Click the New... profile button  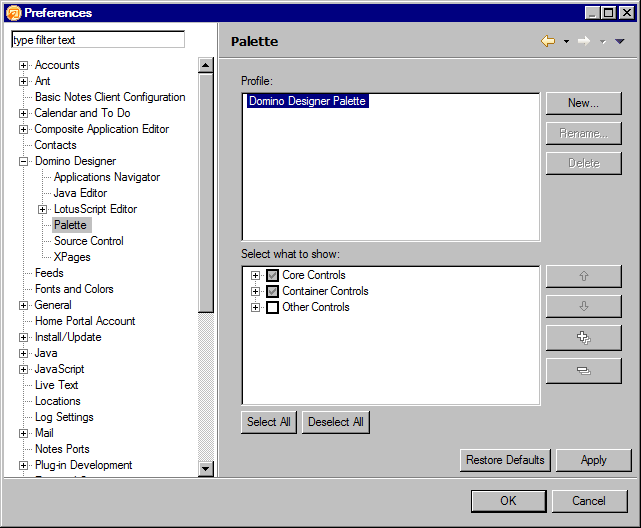tap(584, 103)
